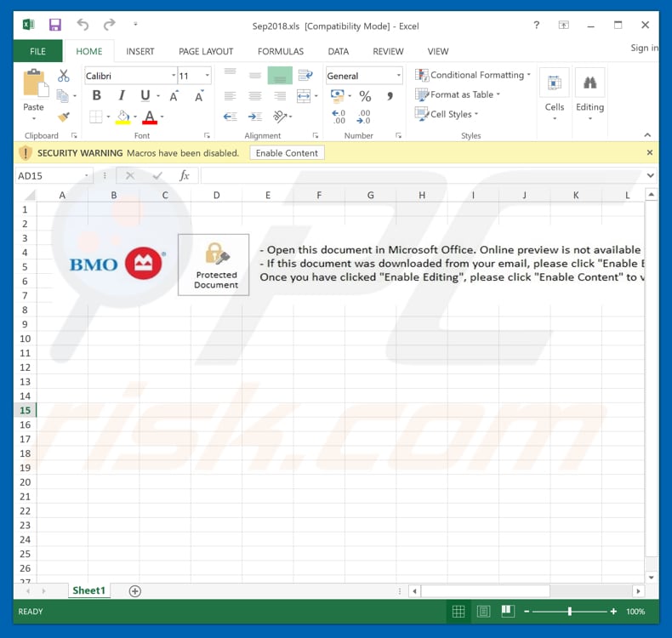Apply percent style
672x638 pixels.
coord(365,96)
